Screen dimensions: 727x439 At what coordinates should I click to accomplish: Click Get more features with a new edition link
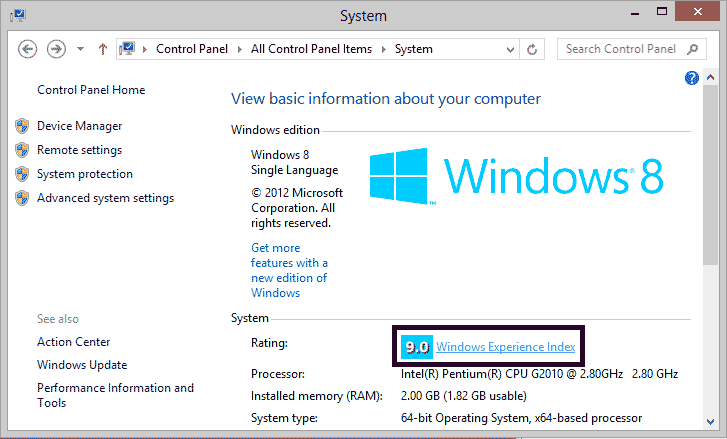click(x=289, y=270)
